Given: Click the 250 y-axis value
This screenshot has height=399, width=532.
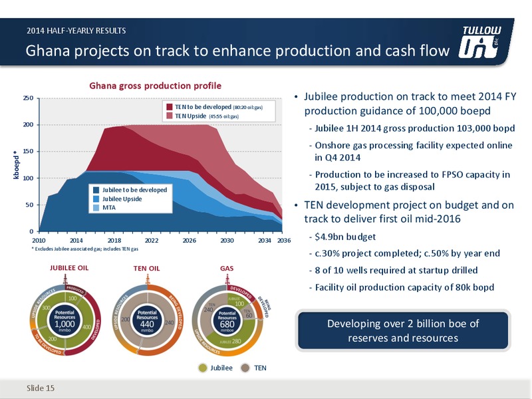Looking at the screenshot, I should click(28, 98).
